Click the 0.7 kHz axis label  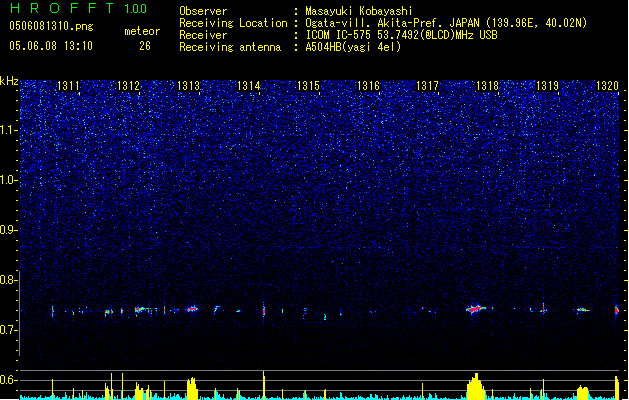point(9,330)
